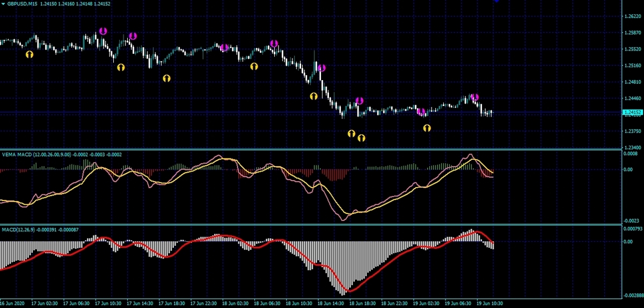The image size is (644, 308).
Task: Select the lower-right arrow of the adjacent yellow pair
Action: (x=362, y=138)
